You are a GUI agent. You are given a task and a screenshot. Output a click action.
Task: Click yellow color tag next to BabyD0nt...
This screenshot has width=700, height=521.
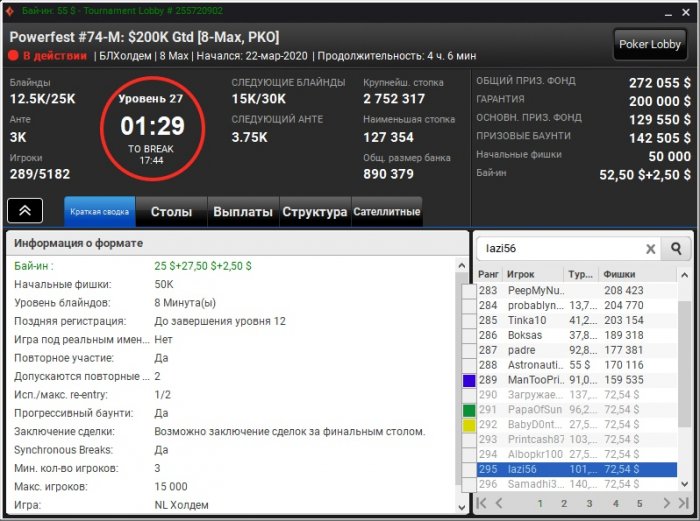[x=469, y=425]
